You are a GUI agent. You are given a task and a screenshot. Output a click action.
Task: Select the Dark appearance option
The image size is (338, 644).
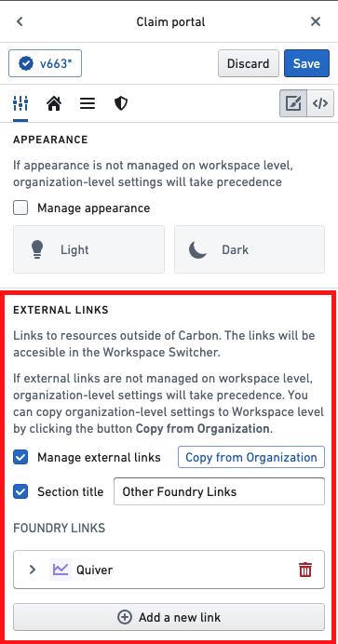pos(250,249)
